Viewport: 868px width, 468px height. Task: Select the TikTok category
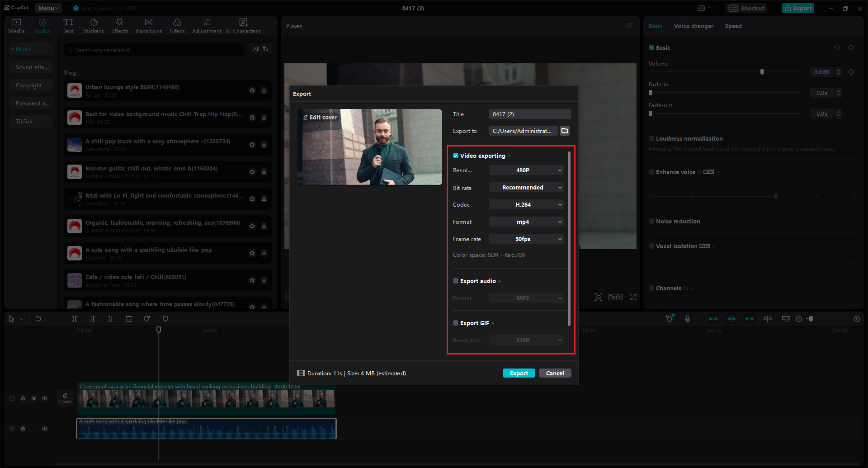pos(32,121)
